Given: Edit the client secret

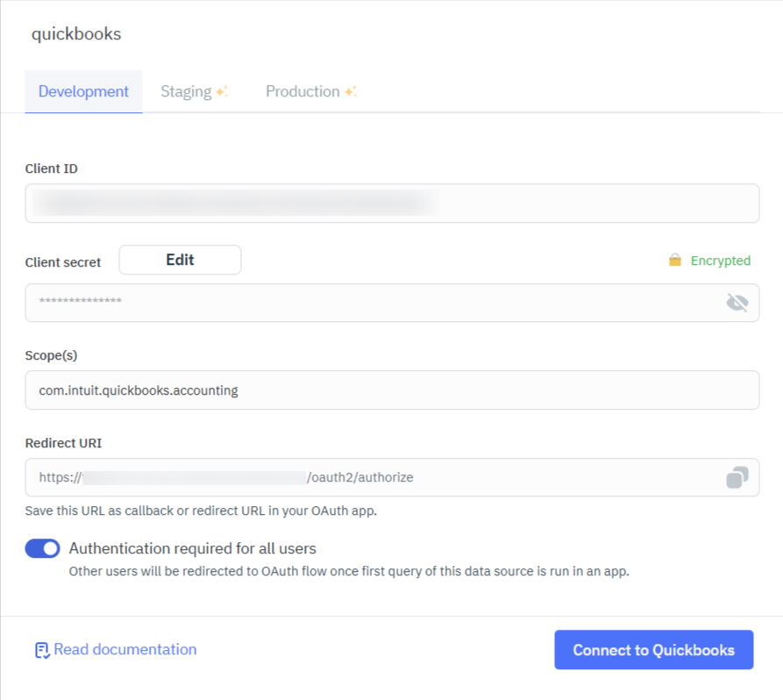Looking at the screenshot, I should pyautogui.click(x=180, y=260).
